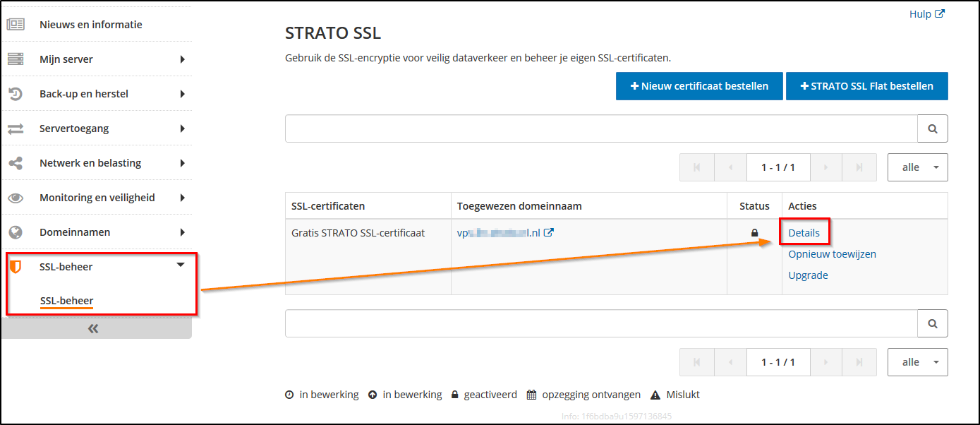
Task: Click the exchange arrows icon beside Servertoegang
Action: [x=16, y=128]
